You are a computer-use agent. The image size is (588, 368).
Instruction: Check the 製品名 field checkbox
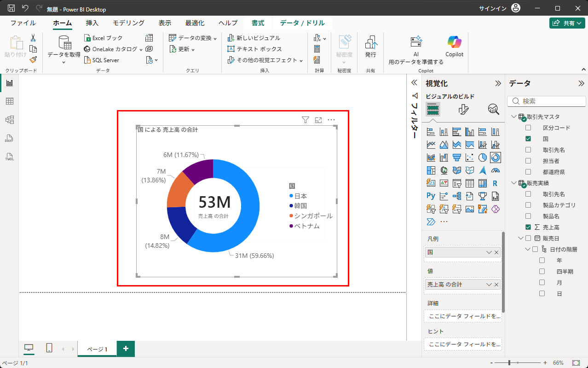coord(528,216)
